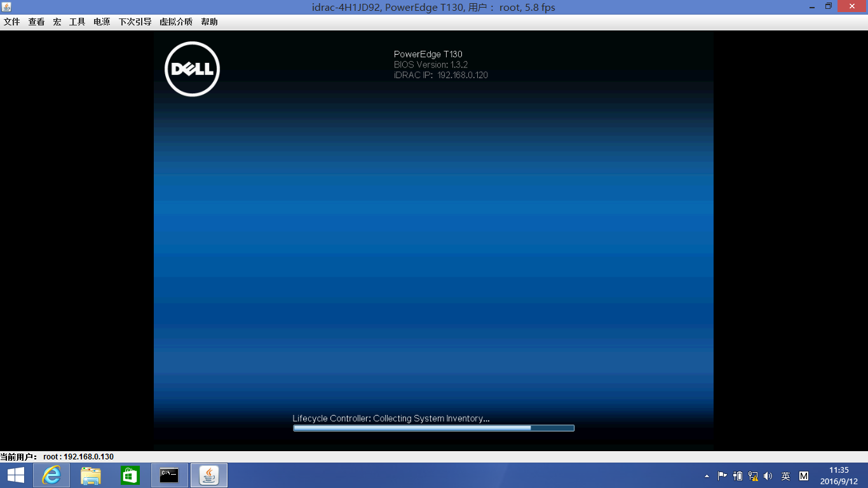This screenshot has width=868, height=488.
Task: Click the Windows Start button
Action: 16,475
